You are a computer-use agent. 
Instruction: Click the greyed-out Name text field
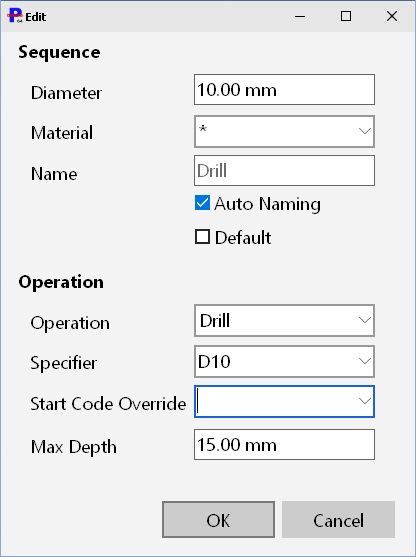[x=284, y=171]
